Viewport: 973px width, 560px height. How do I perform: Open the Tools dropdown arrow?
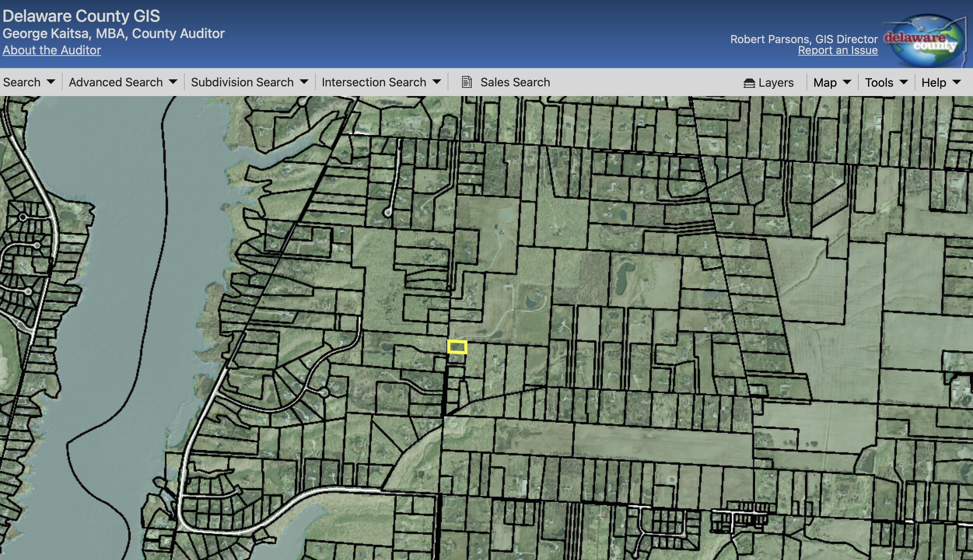point(904,82)
